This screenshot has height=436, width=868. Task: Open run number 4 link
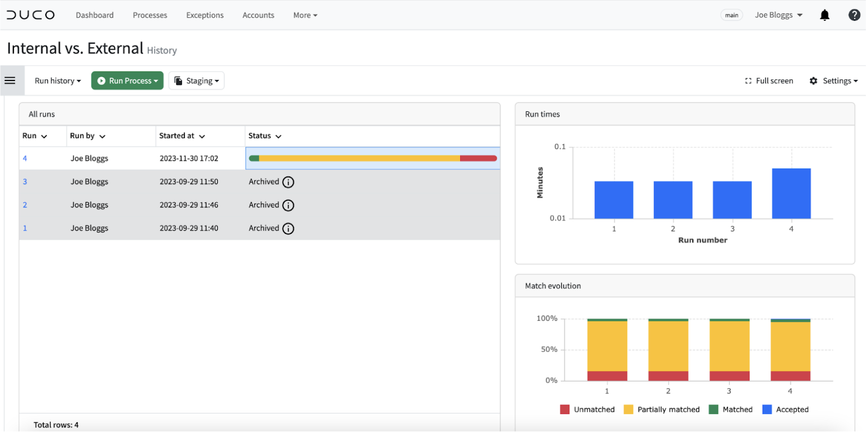25,159
